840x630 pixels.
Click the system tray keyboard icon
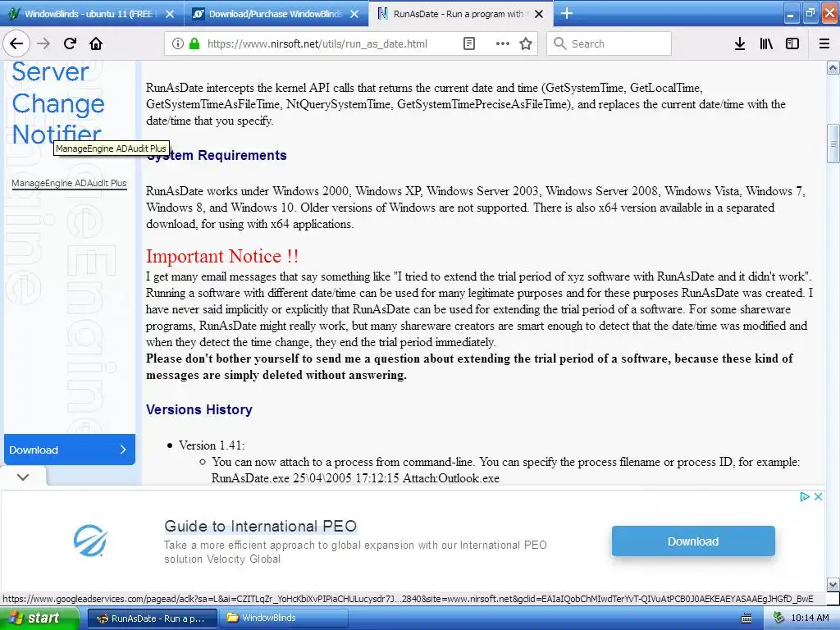pos(746,619)
